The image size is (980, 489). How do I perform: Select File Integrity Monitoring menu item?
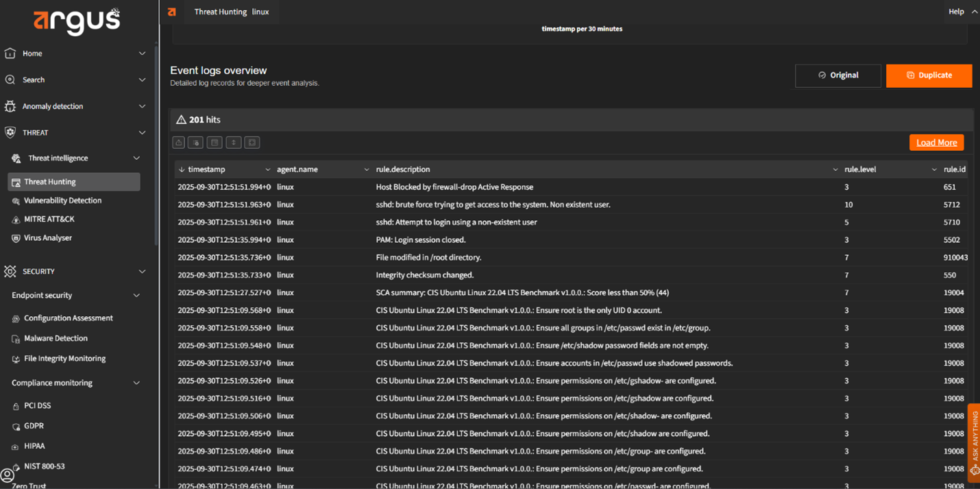pyautogui.click(x=64, y=359)
